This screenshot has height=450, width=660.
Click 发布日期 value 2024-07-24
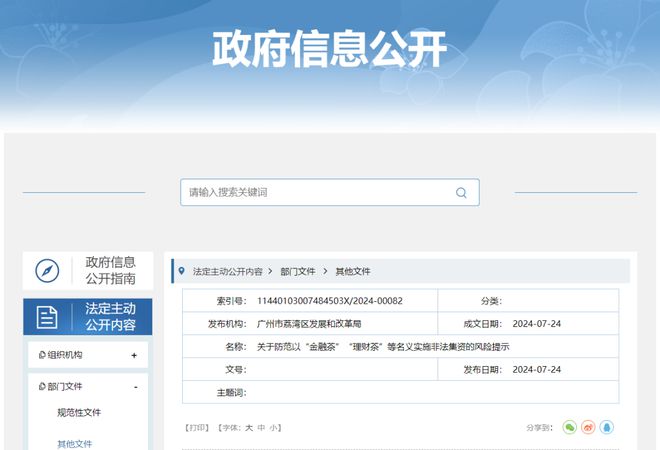click(x=537, y=370)
